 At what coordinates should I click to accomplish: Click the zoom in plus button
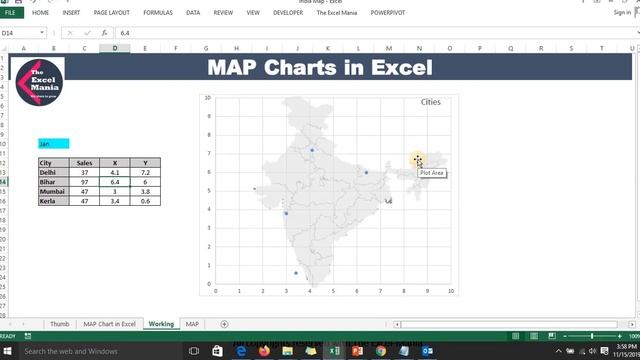pyautogui.click(x=620, y=336)
